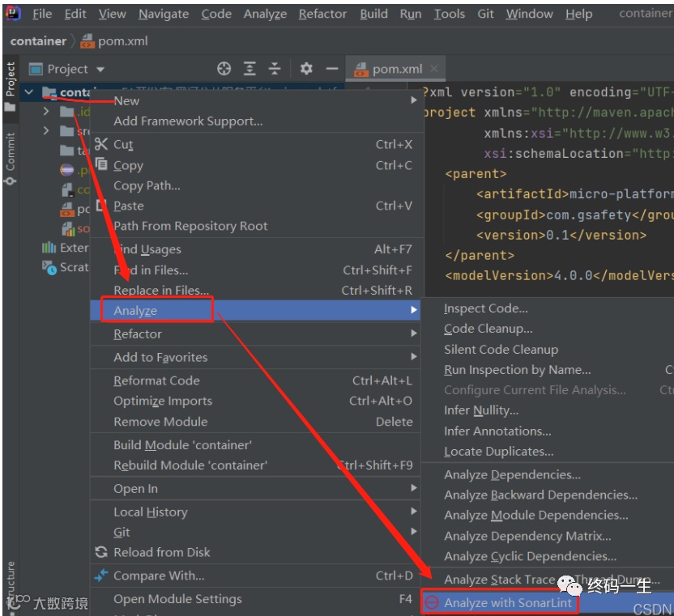Choose Run Inspection by Name
The image size is (674, 616).
(x=547, y=369)
